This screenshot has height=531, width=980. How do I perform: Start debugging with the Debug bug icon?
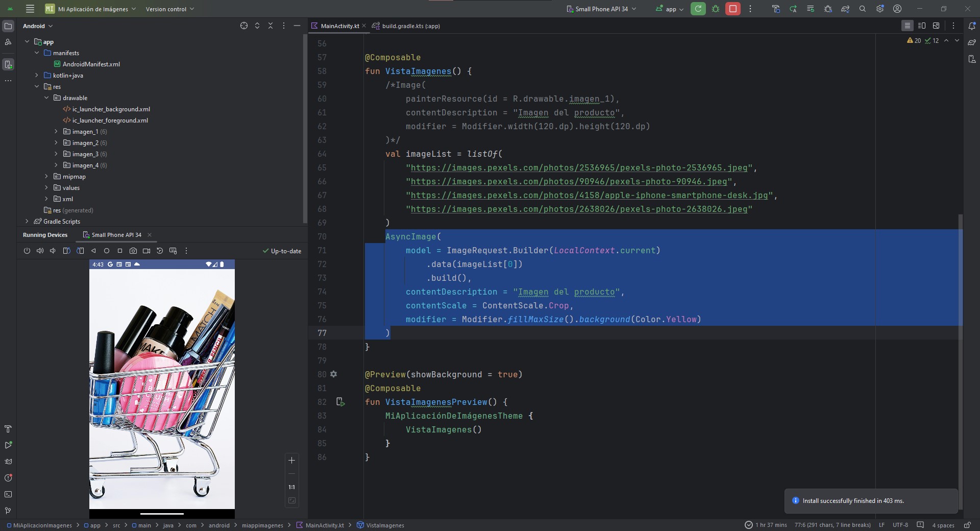(716, 9)
